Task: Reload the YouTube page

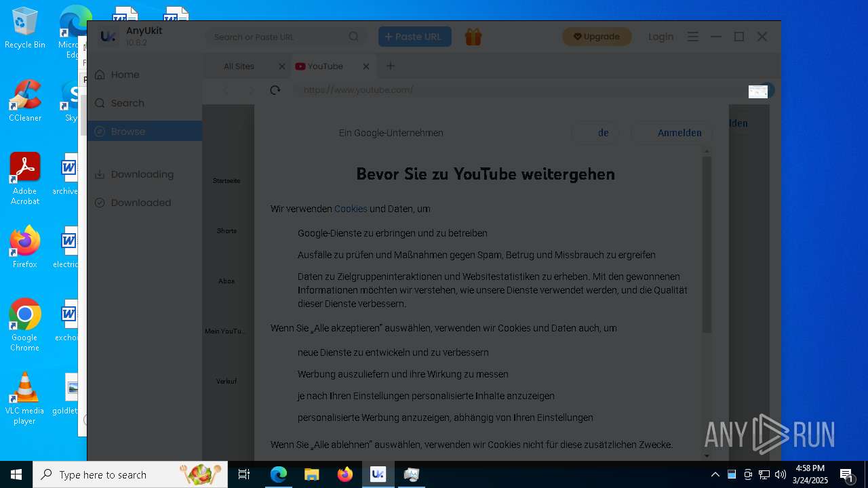Action: tap(275, 90)
